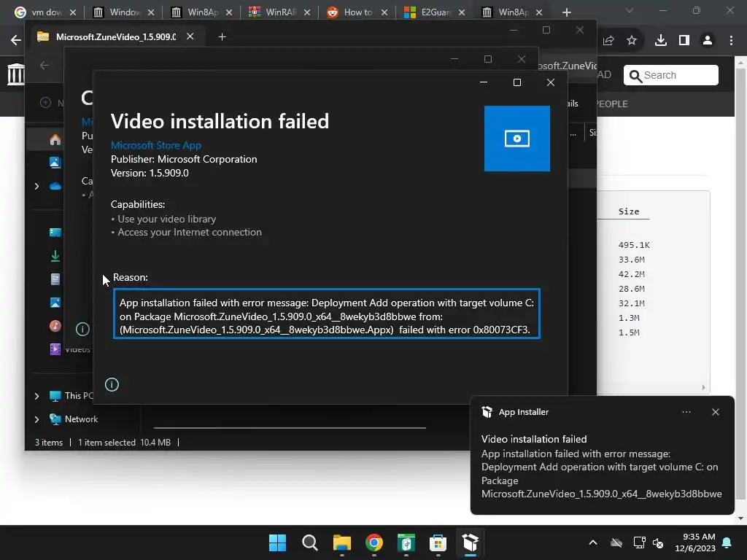Add a new File Explorer tab
Screen dimensions: 747x560
tap(222, 36)
